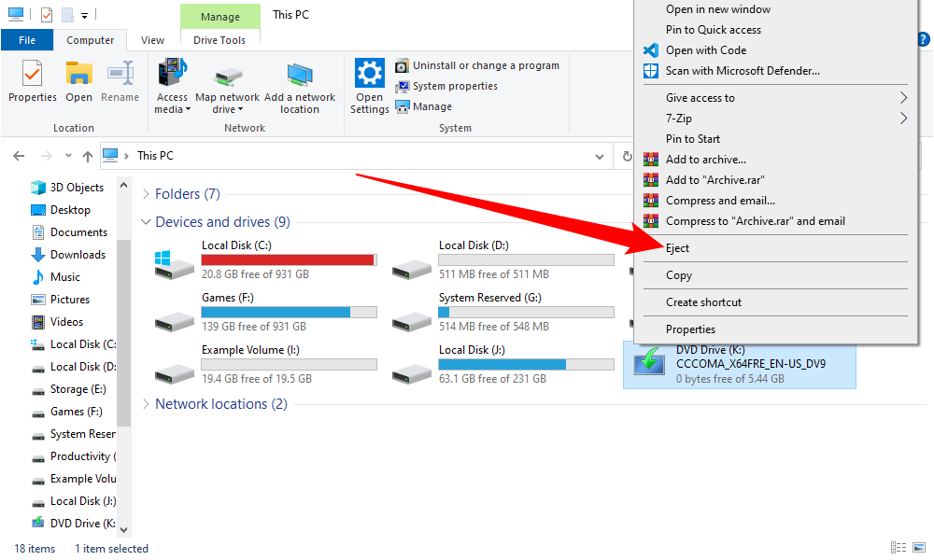934x560 pixels.
Task: Click the Local Disk (J:) capacity bar
Action: coord(526,365)
